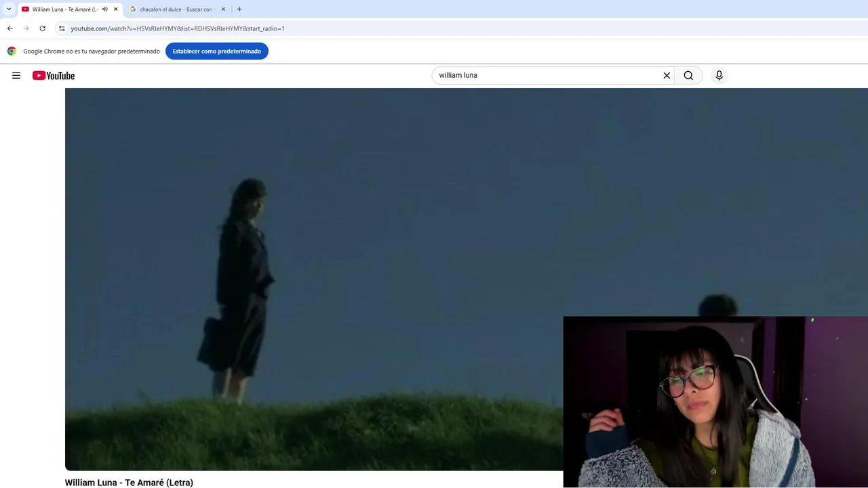The height and width of the screenshot is (488, 868).
Task: Open site information icon in address bar
Action: pyautogui.click(x=62, y=28)
